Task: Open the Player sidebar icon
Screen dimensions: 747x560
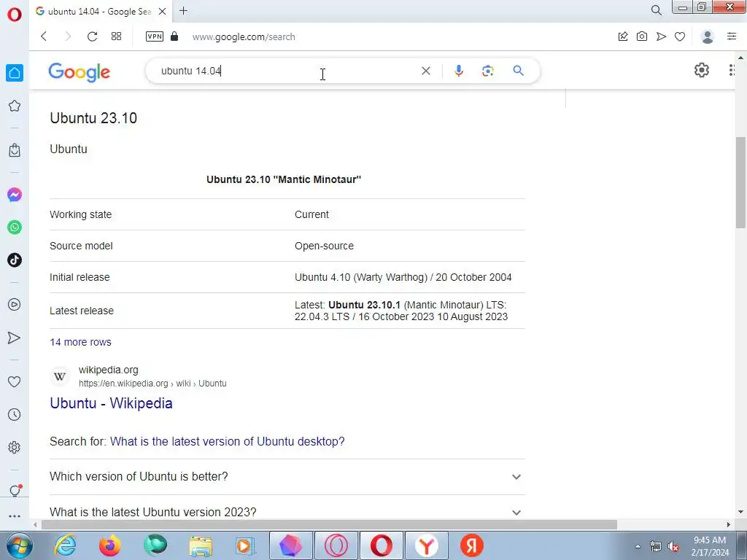Action: click(15, 304)
